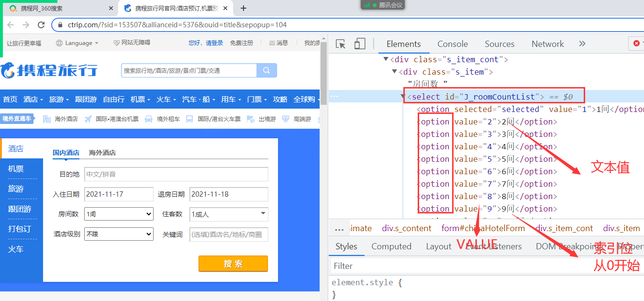Screen dimensions: 644x301
Task: Click 首页 in the navigation bar
Action: 10,99
